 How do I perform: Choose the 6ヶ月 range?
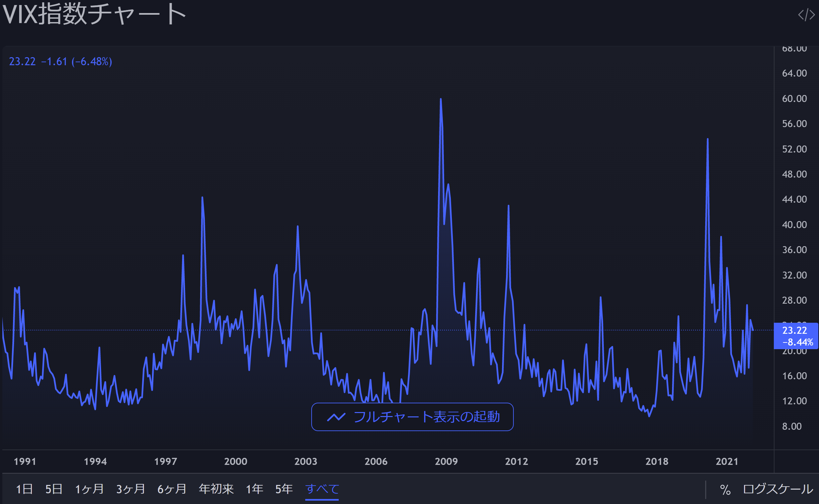[x=172, y=489]
